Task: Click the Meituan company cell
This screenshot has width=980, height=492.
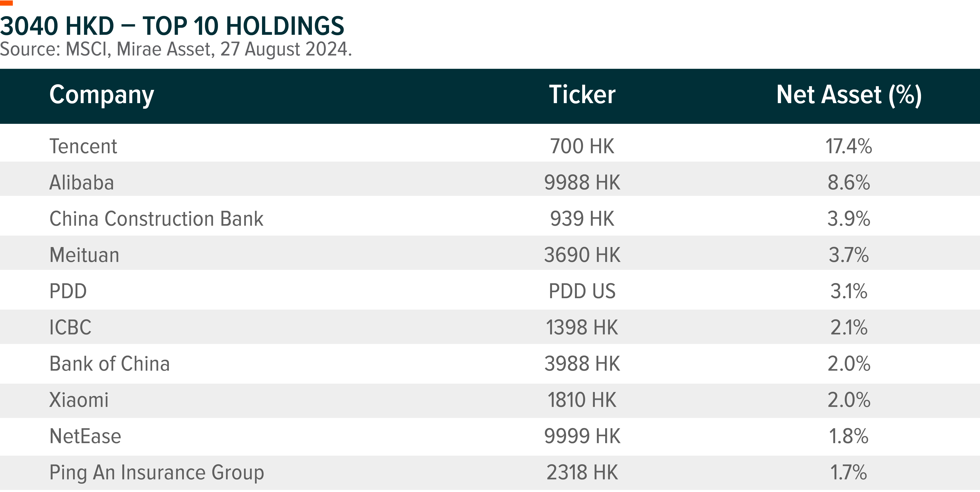Action: 84,254
